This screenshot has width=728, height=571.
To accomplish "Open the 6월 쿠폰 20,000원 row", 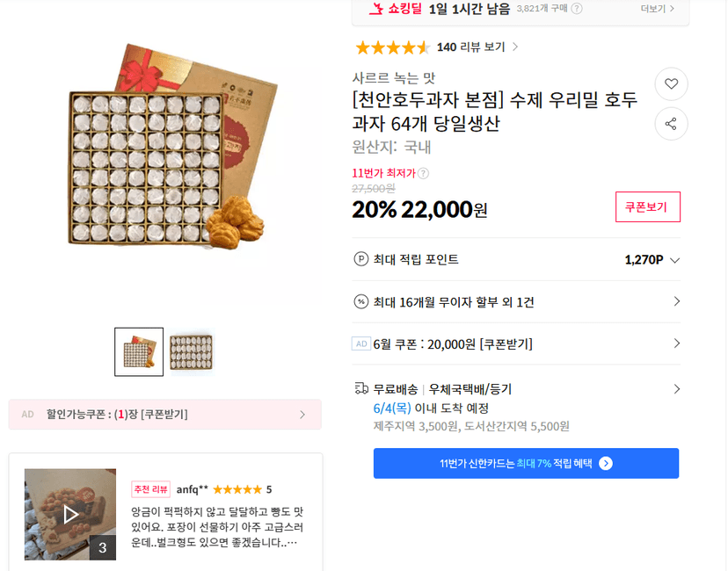I will click(x=516, y=343).
